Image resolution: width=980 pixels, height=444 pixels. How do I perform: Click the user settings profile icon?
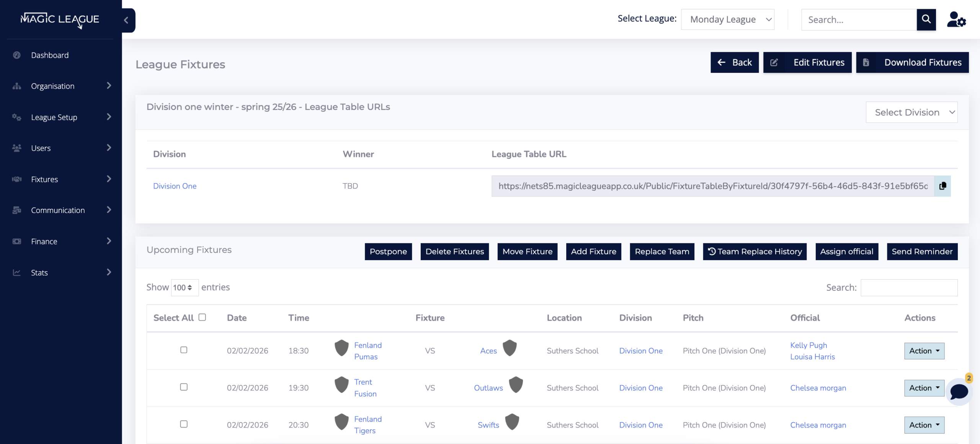pyautogui.click(x=956, y=20)
